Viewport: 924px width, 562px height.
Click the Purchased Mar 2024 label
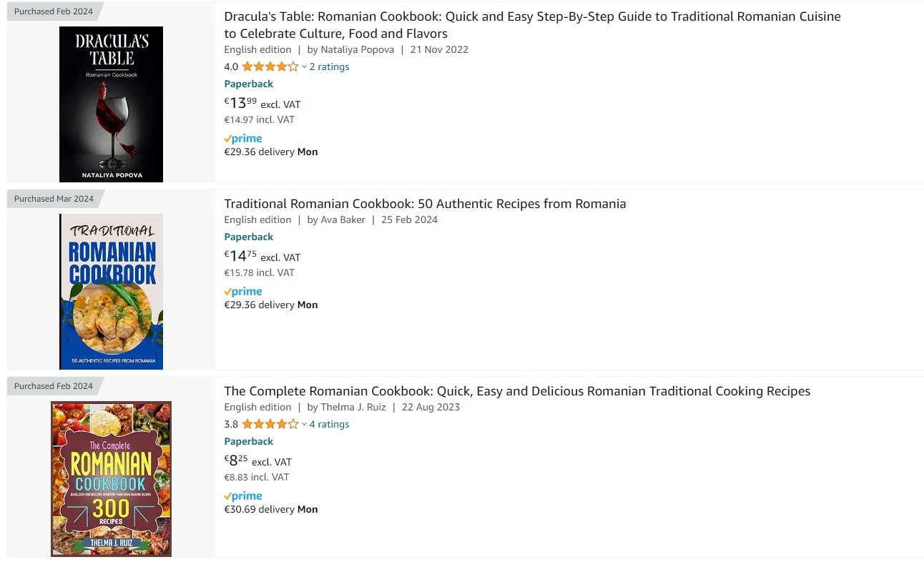[52, 198]
